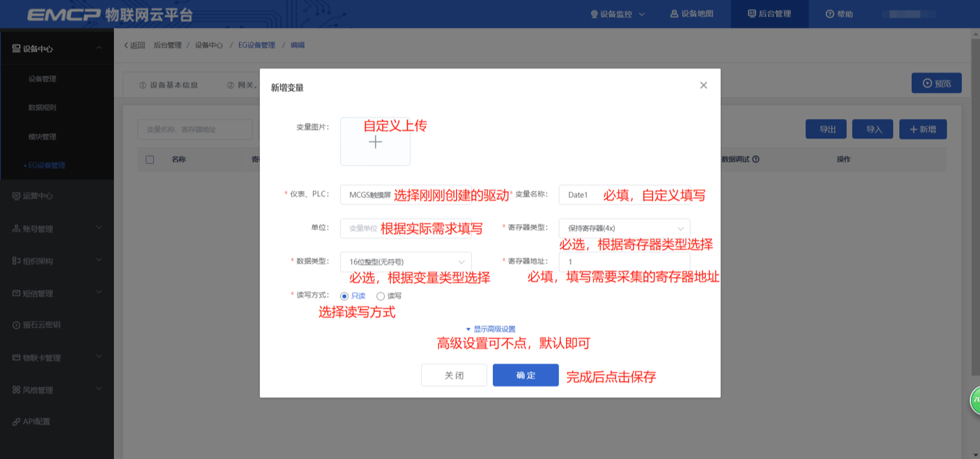
Task: Click the 操作 column header
Action: coord(844,159)
